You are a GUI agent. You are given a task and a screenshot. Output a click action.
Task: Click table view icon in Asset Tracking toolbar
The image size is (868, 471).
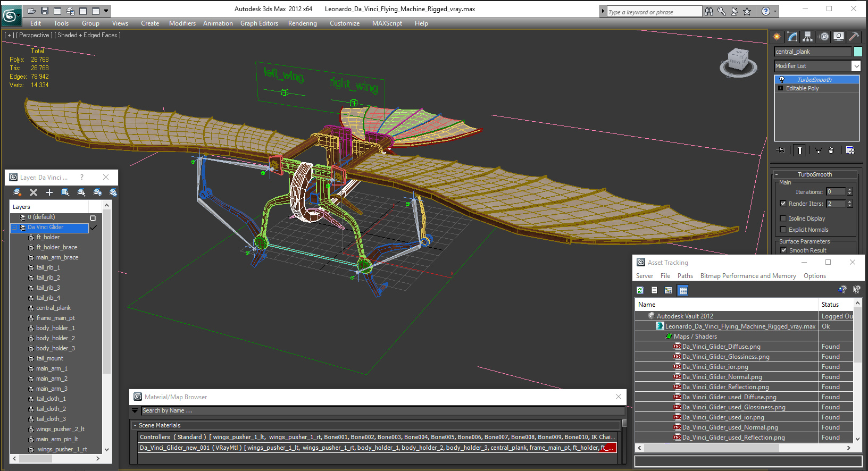point(683,290)
